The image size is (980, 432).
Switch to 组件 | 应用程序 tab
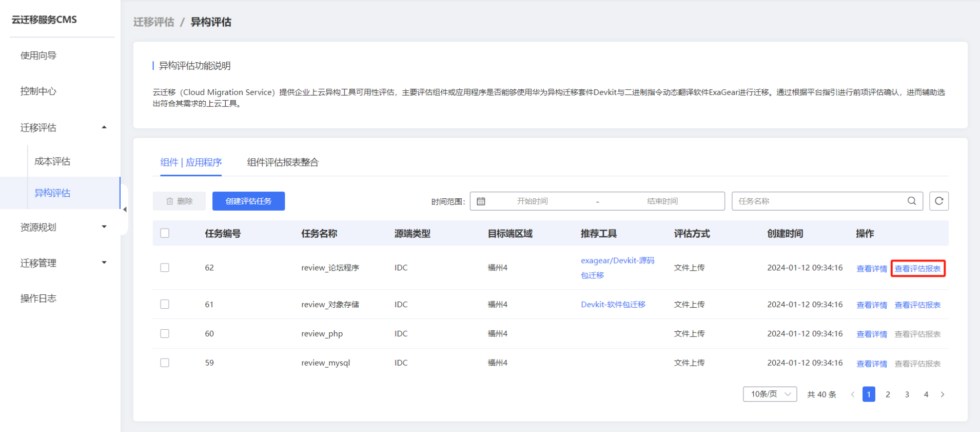(191, 162)
